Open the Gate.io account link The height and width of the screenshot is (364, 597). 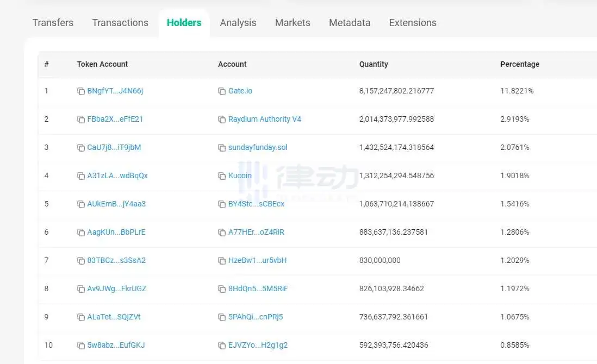pyautogui.click(x=240, y=91)
